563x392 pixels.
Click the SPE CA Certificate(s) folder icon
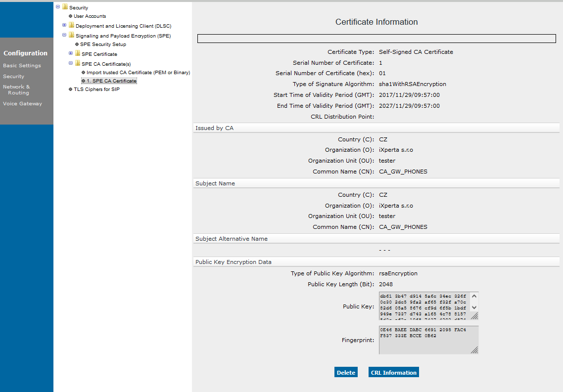point(78,63)
